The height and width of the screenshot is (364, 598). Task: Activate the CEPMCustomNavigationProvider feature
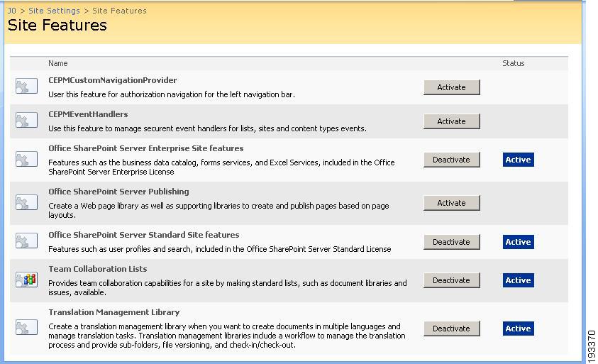pos(452,87)
